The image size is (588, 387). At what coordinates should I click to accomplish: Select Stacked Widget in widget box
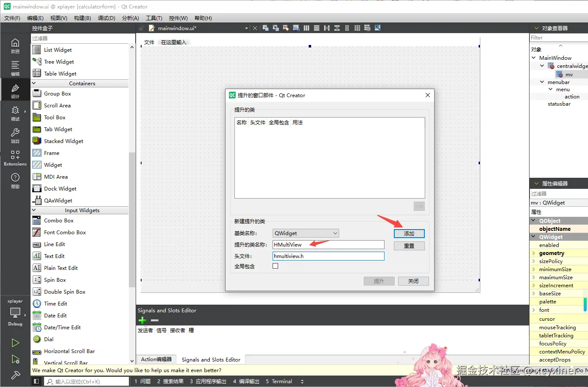click(x=64, y=141)
